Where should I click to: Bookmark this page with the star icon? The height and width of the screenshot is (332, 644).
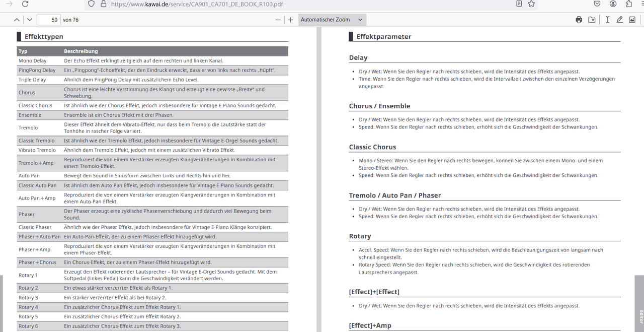tap(531, 4)
